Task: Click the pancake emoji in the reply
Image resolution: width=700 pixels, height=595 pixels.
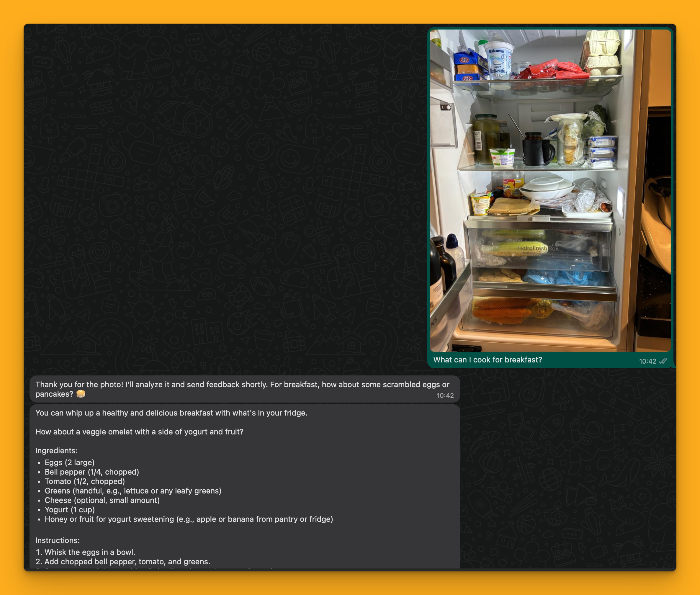Action: [x=81, y=394]
